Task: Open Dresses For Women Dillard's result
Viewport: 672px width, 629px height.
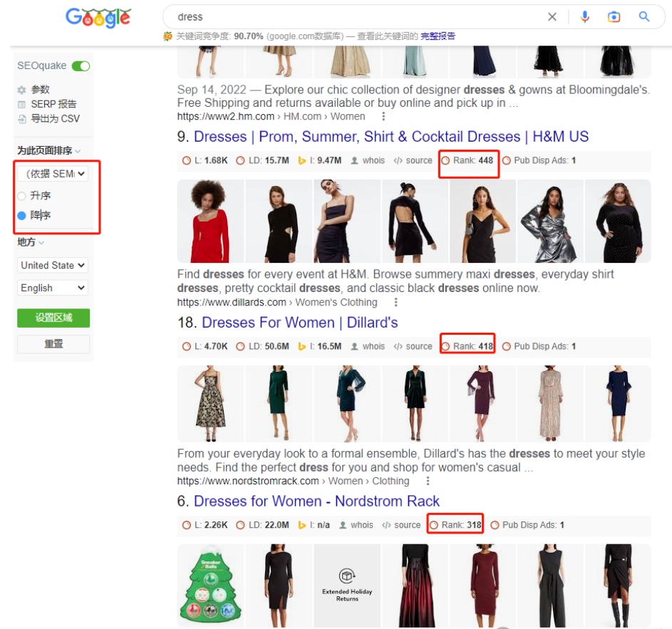Action: click(299, 323)
